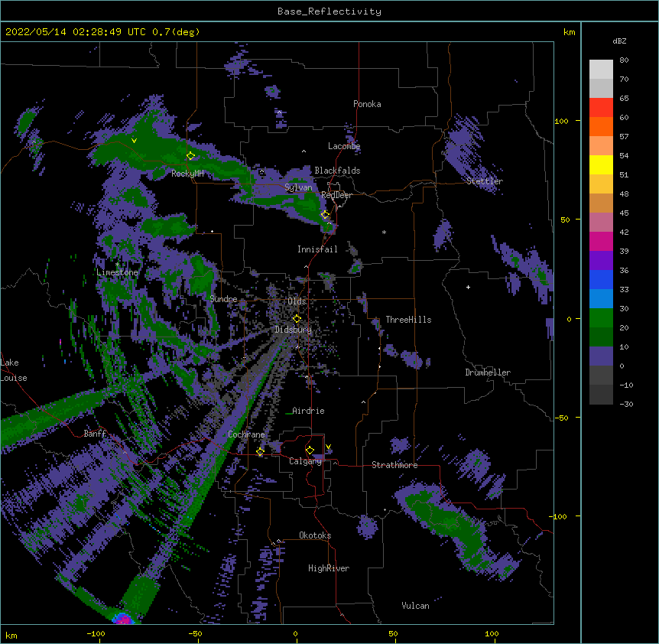This screenshot has width=659, height=644.
Task: Click the Olds town label
Action: coord(297,301)
